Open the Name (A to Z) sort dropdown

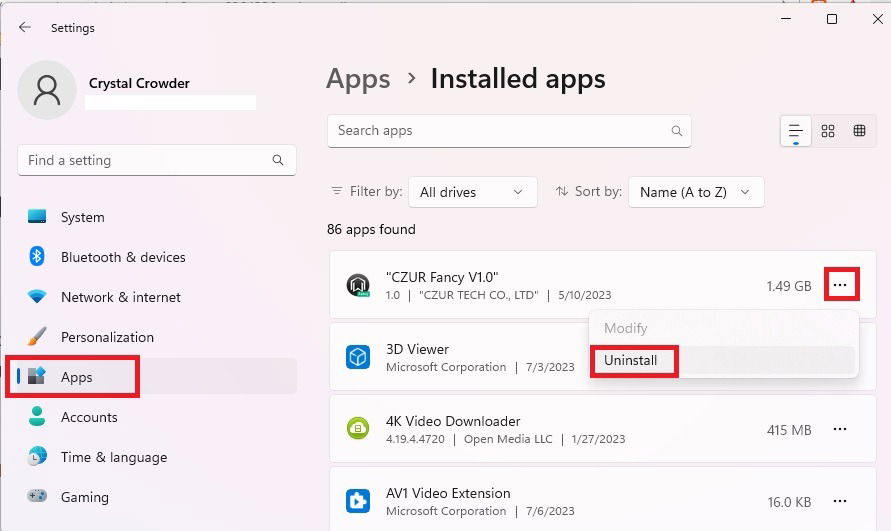pos(696,192)
